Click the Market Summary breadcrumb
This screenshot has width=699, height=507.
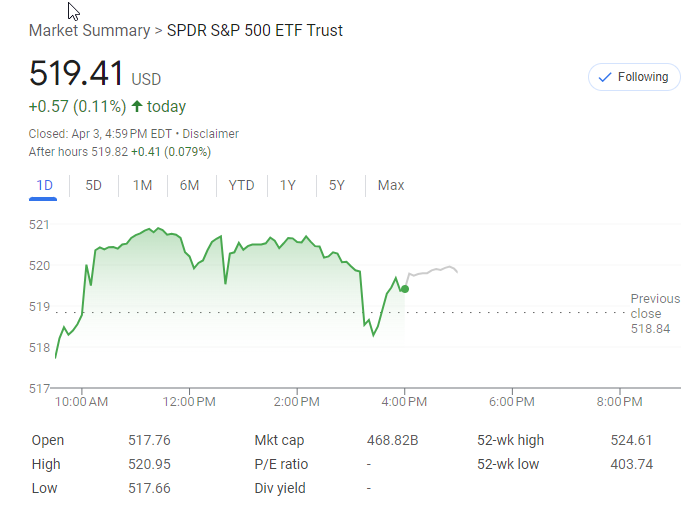coord(89,30)
